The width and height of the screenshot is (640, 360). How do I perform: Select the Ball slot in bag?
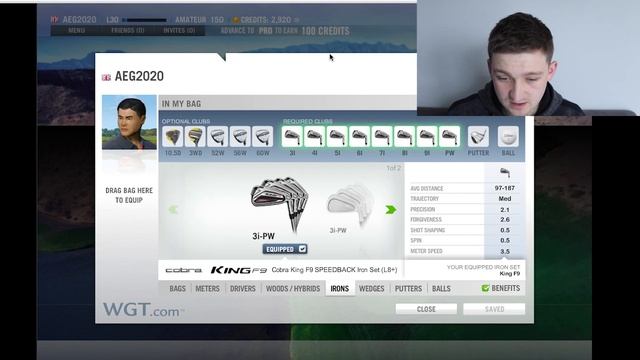[x=508, y=137]
